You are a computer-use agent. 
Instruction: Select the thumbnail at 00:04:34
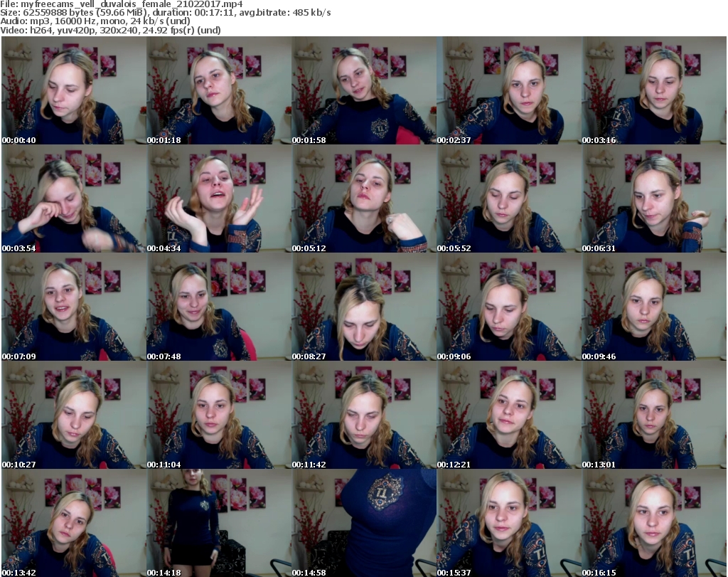[219, 198]
